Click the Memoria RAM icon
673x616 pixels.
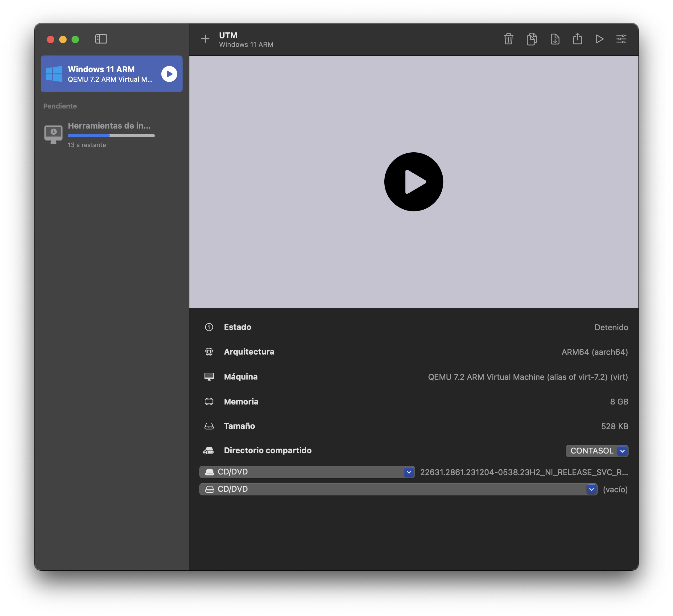[209, 401]
